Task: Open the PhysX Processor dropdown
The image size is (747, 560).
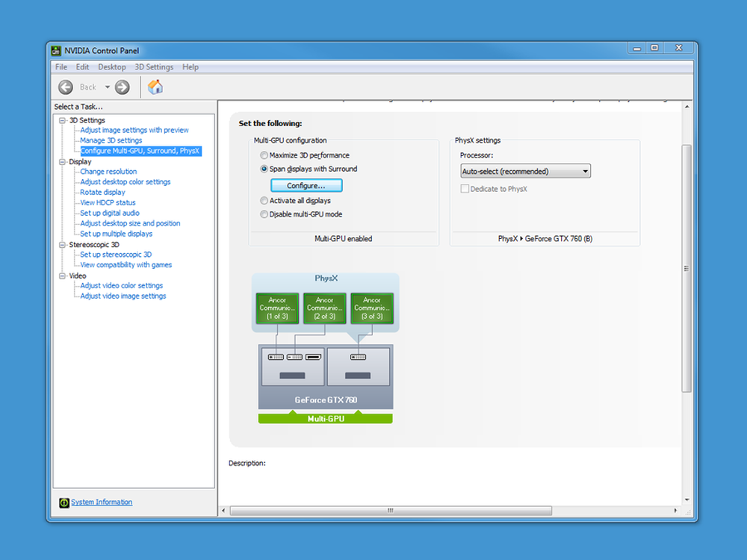Action: click(525, 171)
